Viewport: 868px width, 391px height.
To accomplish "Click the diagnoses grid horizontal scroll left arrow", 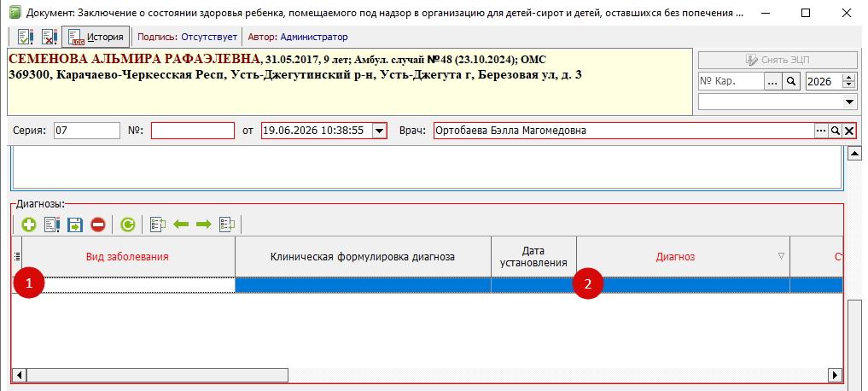I will (x=19, y=376).
